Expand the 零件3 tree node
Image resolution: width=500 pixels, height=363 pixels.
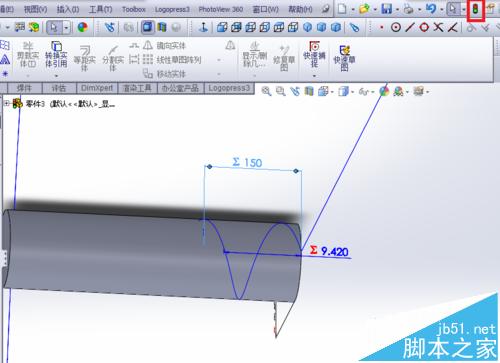(6, 104)
